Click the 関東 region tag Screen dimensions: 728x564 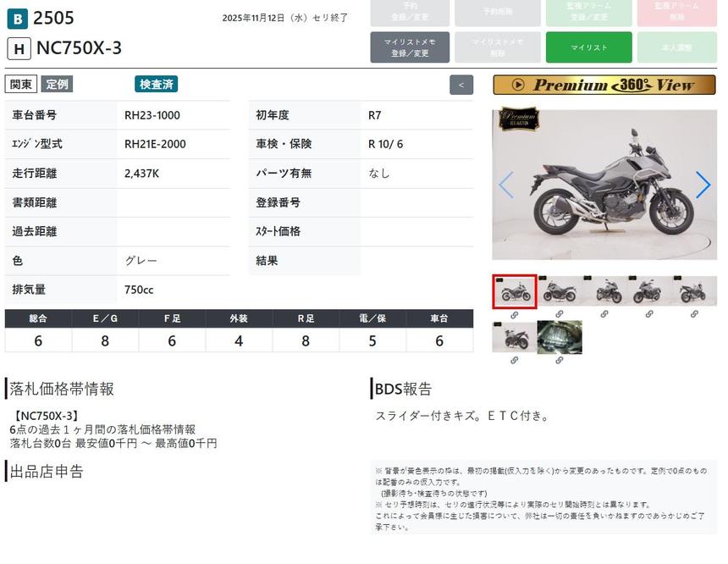click(21, 84)
